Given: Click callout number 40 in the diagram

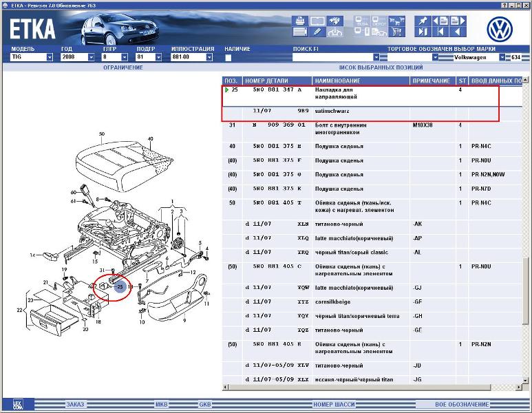Looking at the screenshot, I should point(150,139).
